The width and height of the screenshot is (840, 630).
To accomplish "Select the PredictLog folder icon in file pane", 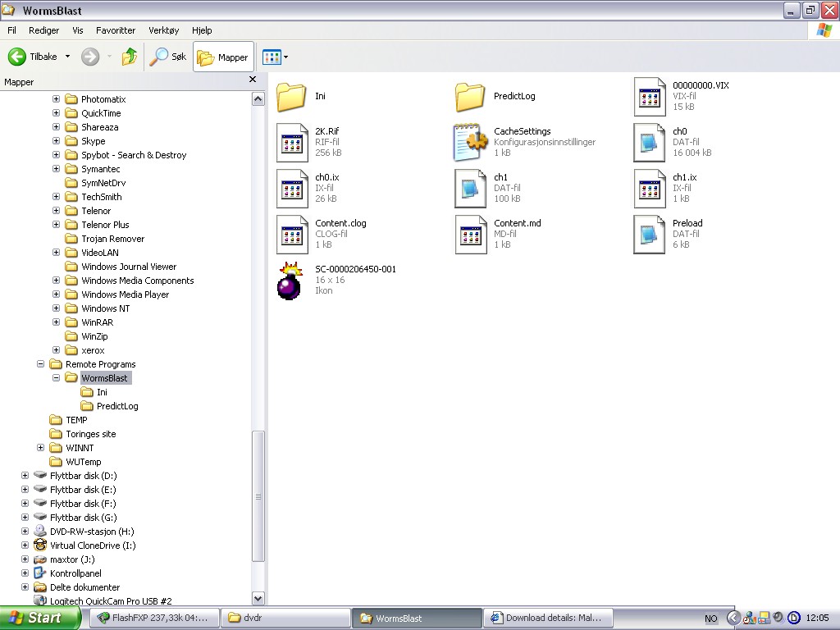I will [470, 97].
